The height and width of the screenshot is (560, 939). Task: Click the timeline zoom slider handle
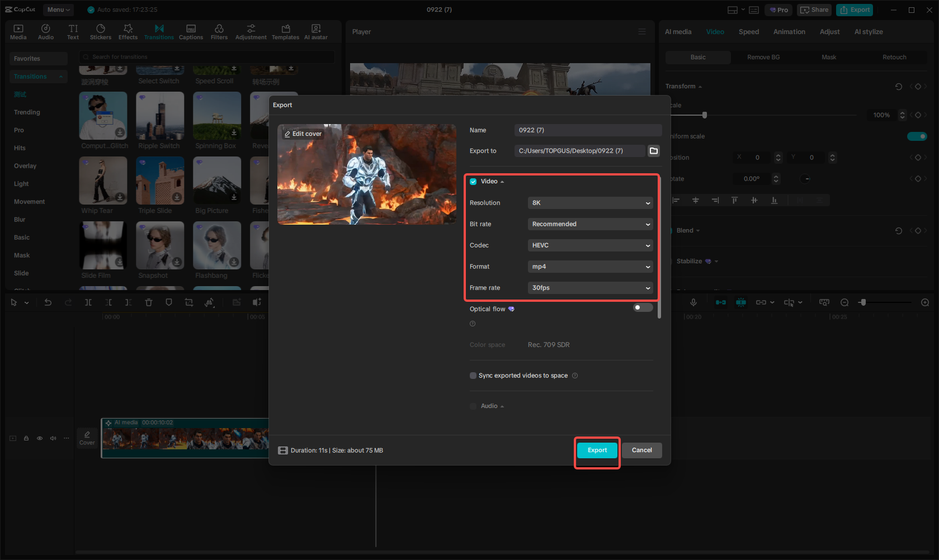click(x=863, y=302)
